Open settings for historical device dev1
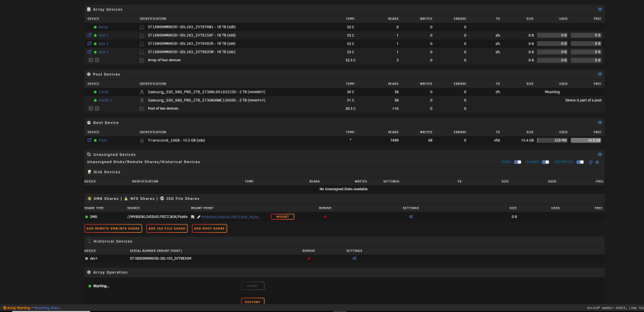 tap(354, 258)
